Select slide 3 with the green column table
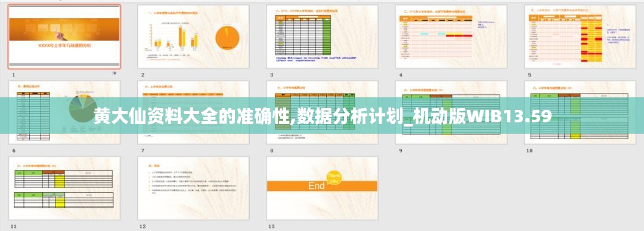 pos(323,36)
